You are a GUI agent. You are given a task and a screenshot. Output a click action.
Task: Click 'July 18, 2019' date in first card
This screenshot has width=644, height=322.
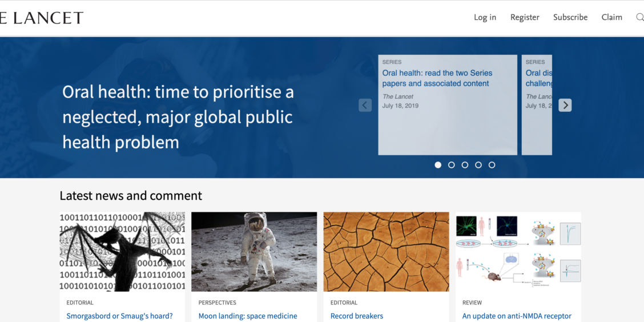[x=400, y=106]
